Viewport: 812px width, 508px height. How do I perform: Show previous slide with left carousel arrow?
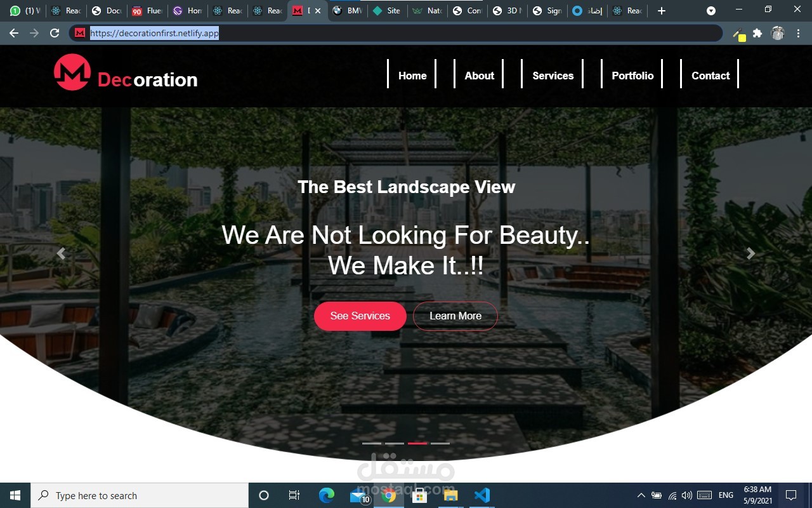61,254
